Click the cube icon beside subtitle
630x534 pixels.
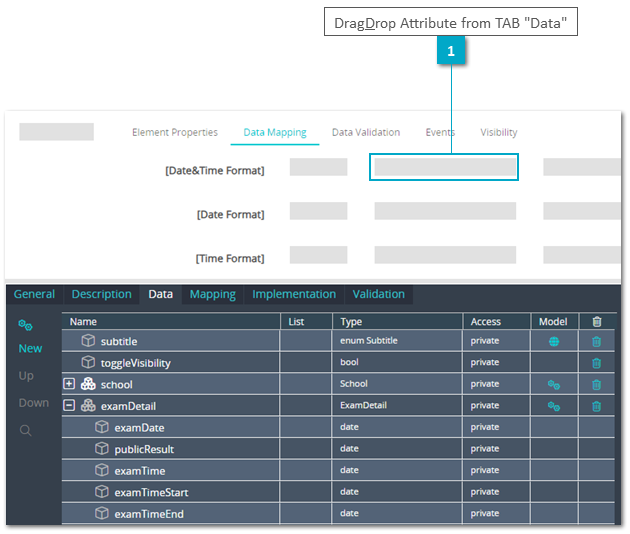point(88,341)
